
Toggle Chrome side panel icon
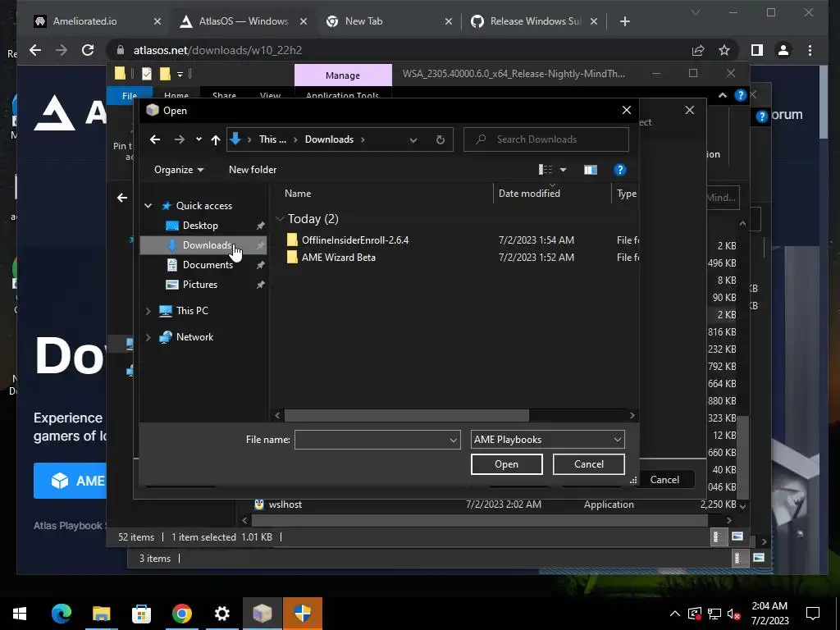[757, 50]
